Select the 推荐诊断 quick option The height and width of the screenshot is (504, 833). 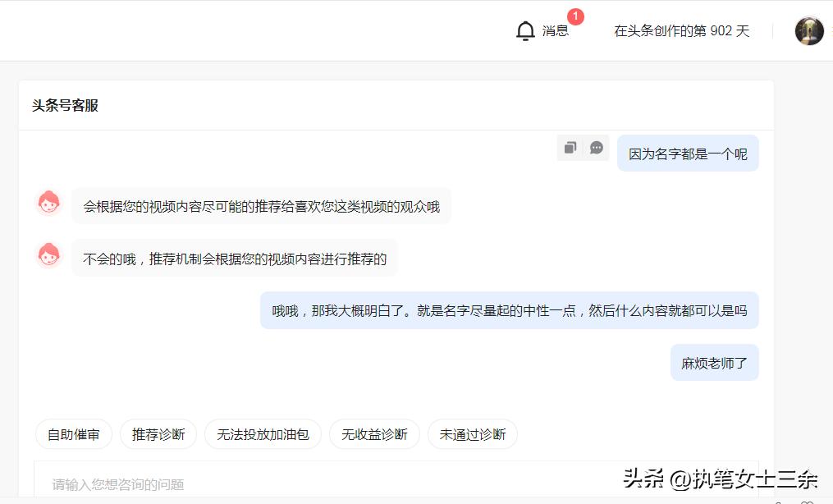click(x=158, y=434)
